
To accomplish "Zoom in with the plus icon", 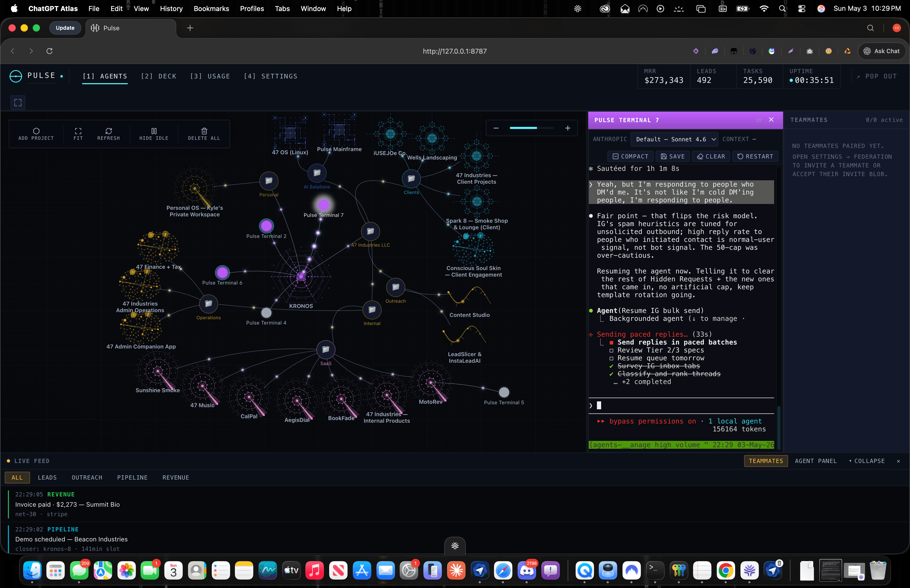I will point(568,128).
